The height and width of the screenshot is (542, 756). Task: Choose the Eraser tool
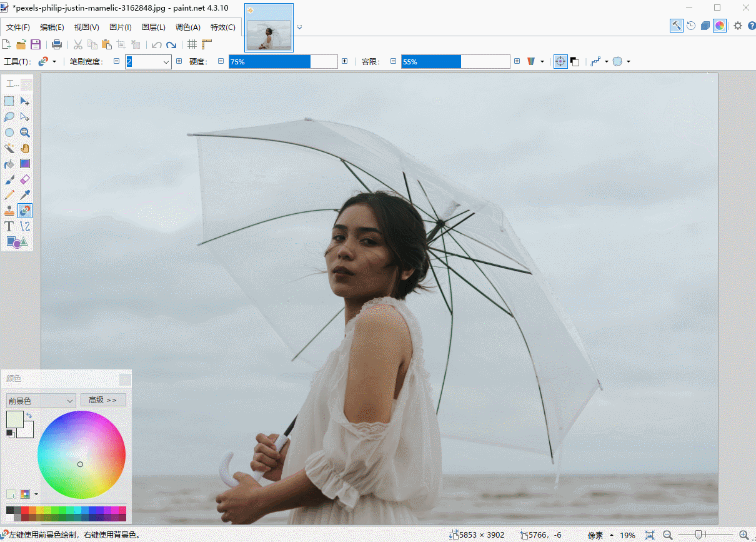tap(25, 179)
